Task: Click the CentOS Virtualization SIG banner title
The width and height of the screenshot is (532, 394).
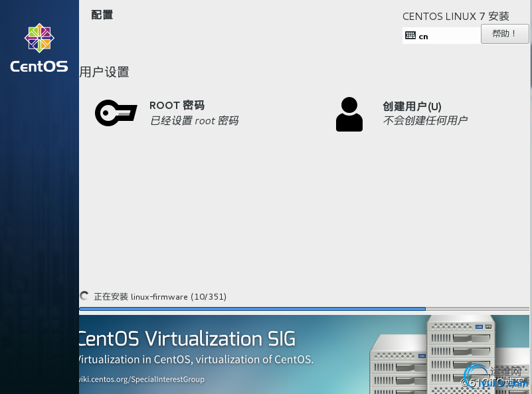Action: click(x=187, y=339)
